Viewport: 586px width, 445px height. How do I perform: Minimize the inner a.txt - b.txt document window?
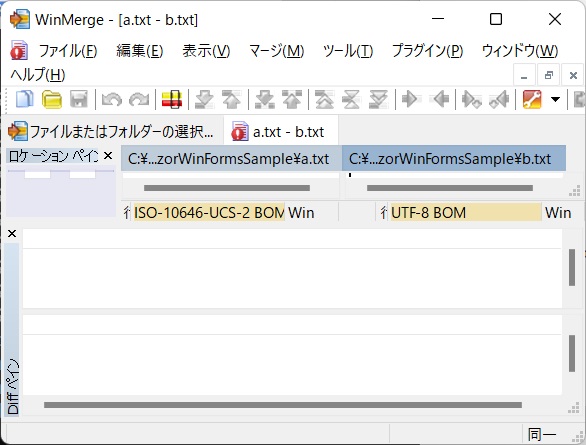click(x=524, y=76)
